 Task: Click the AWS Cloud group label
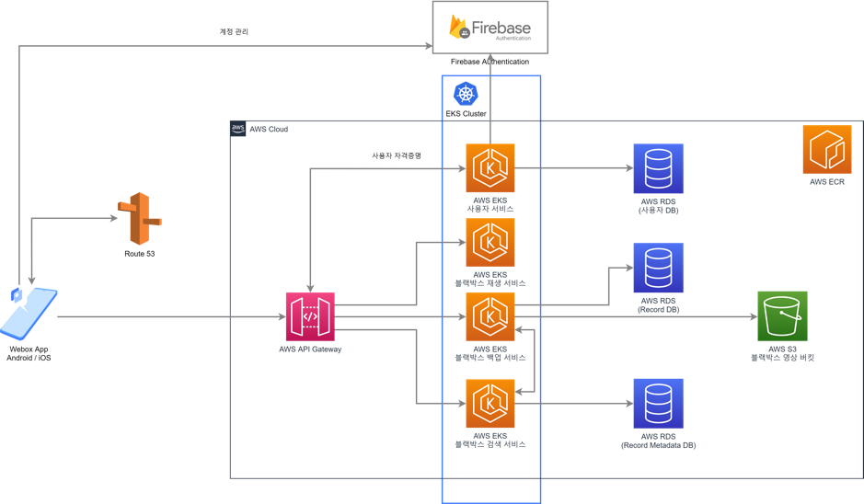(269, 130)
